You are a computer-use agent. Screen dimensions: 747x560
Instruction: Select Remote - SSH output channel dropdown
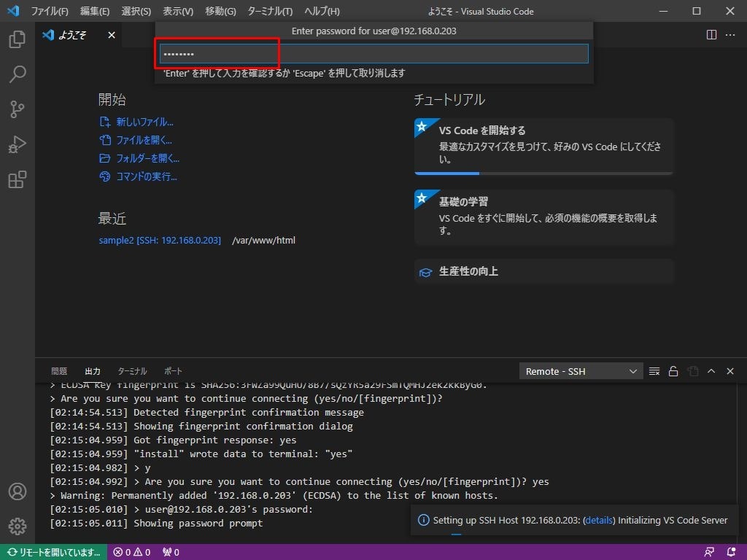tap(581, 371)
